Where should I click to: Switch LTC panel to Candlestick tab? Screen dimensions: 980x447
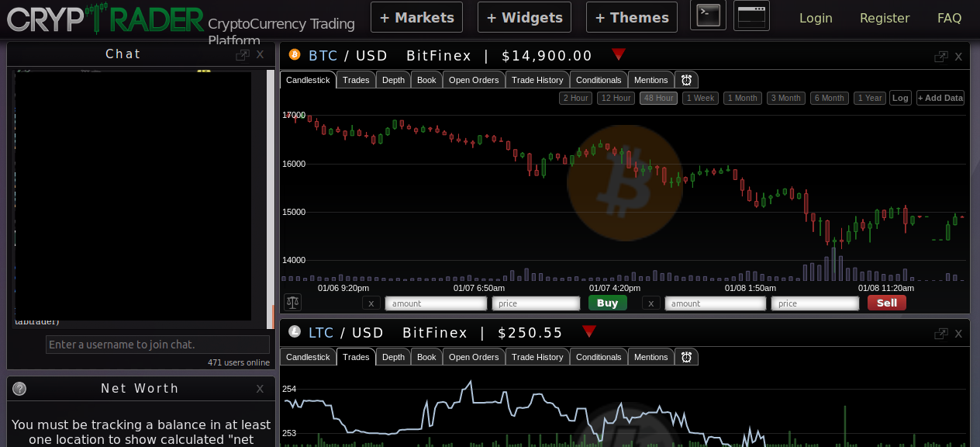click(x=309, y=357)
